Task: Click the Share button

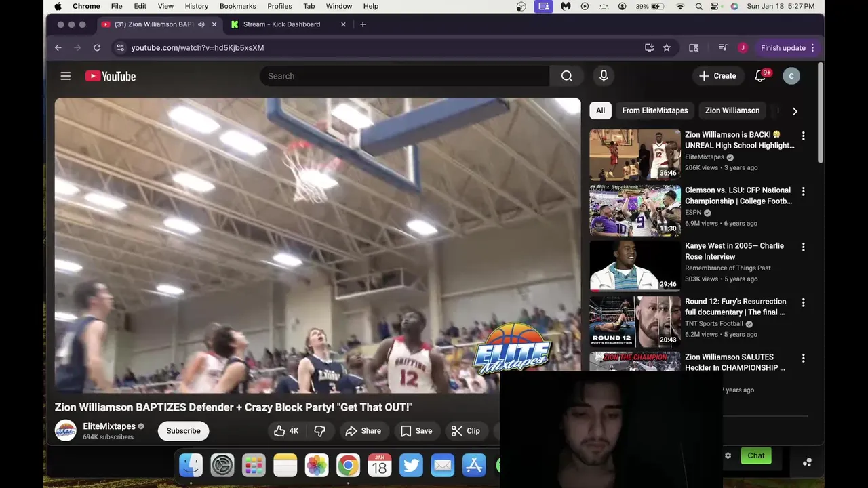Action: click(363, 431)
